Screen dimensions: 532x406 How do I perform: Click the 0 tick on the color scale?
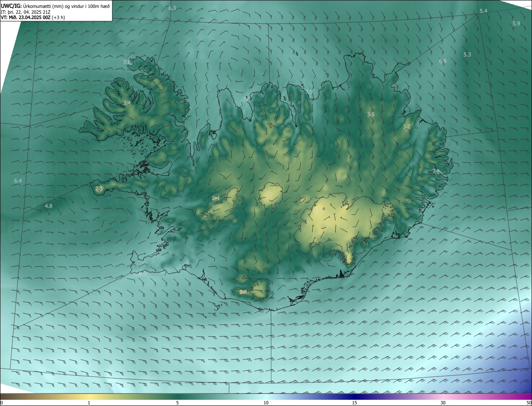pos(1,403)
